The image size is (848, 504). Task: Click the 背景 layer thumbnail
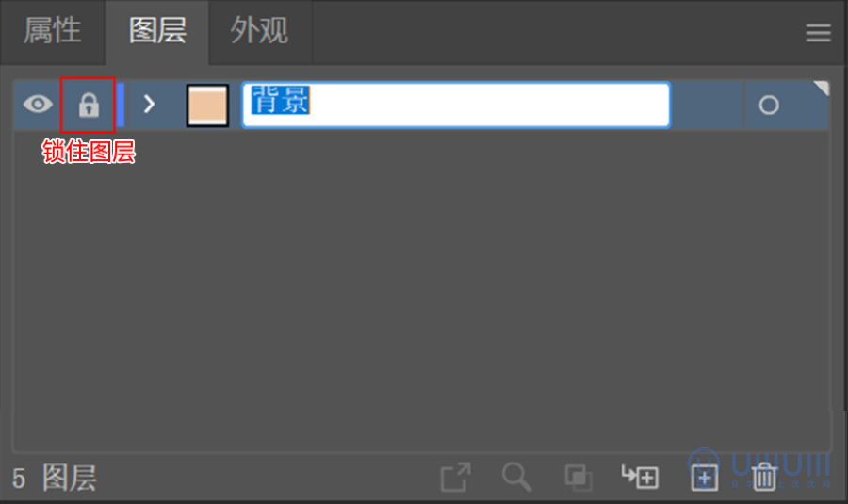[x=207, y=106]
